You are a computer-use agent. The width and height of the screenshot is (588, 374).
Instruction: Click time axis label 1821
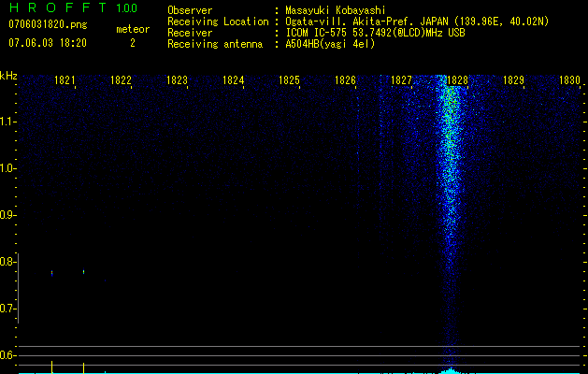point(65,80)
